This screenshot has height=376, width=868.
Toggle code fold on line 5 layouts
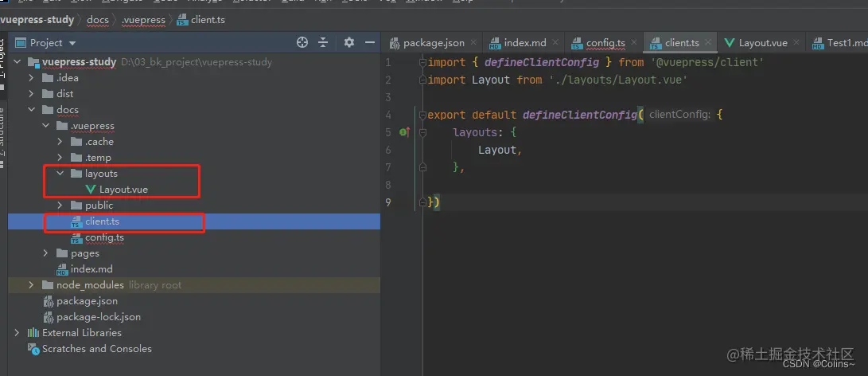(x=423, y=132)
